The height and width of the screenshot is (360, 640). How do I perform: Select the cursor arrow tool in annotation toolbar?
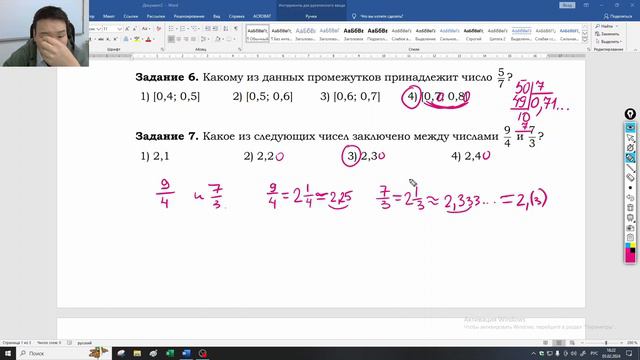[630, 138]
